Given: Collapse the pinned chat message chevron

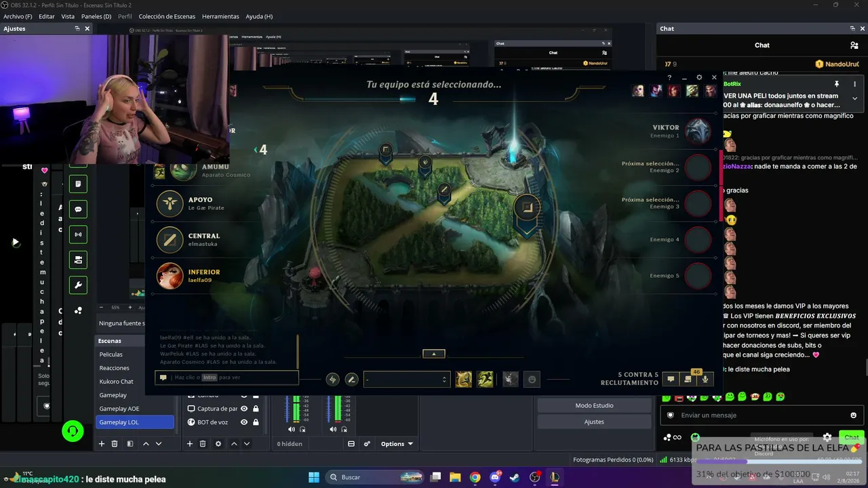Looking at the screenshot, I should tap(854, 98).
